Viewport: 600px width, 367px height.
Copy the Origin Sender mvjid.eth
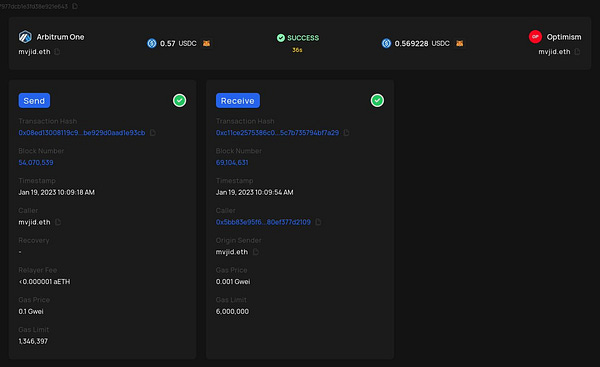[256, 252]
